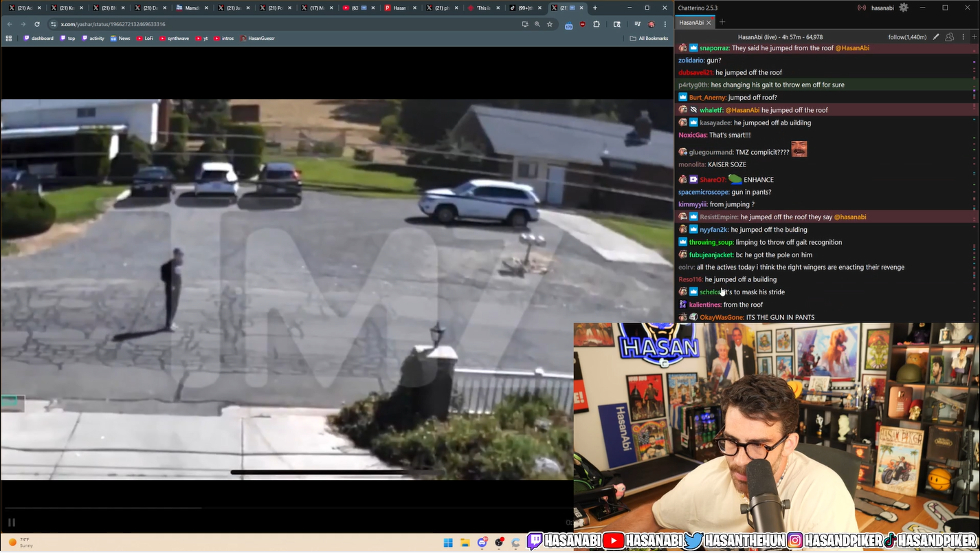This screenshot has height=553, width=980.
Task: Open the HasanGuessr bookmark
Action: (x=258, y=39)
